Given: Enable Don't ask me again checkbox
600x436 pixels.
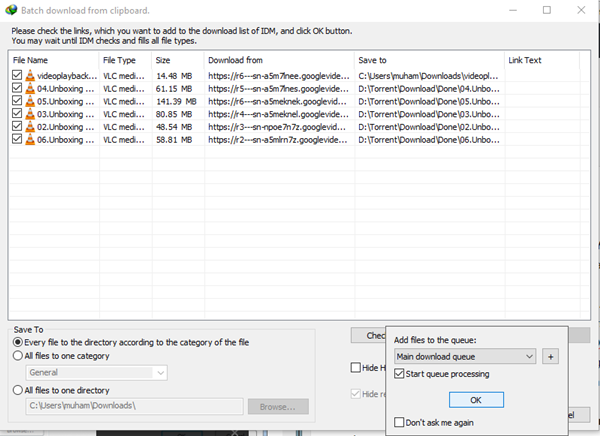Looking at the screenshot, I should pos(401,422).
